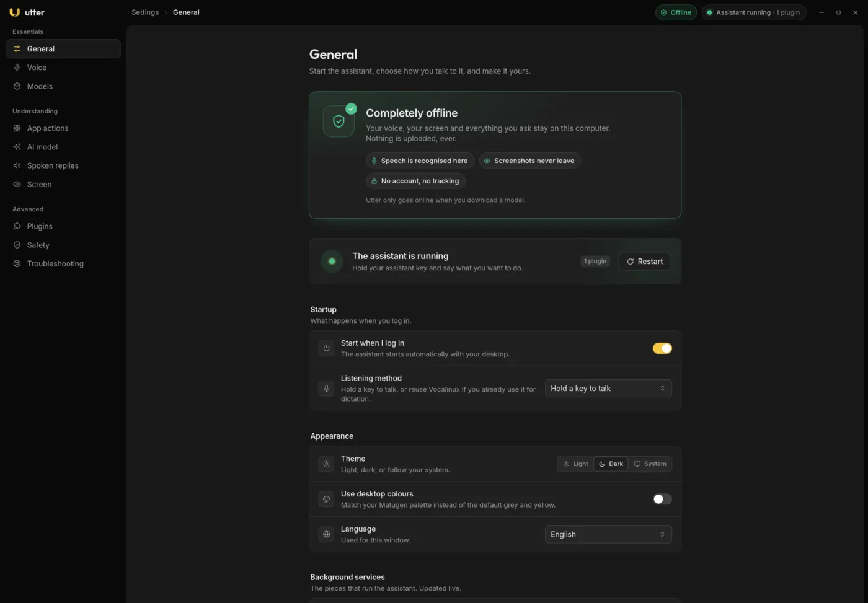This screenshot has width=868, height=603.
Task: Open the Plugins puzzle icon
Action: point(17,226)
